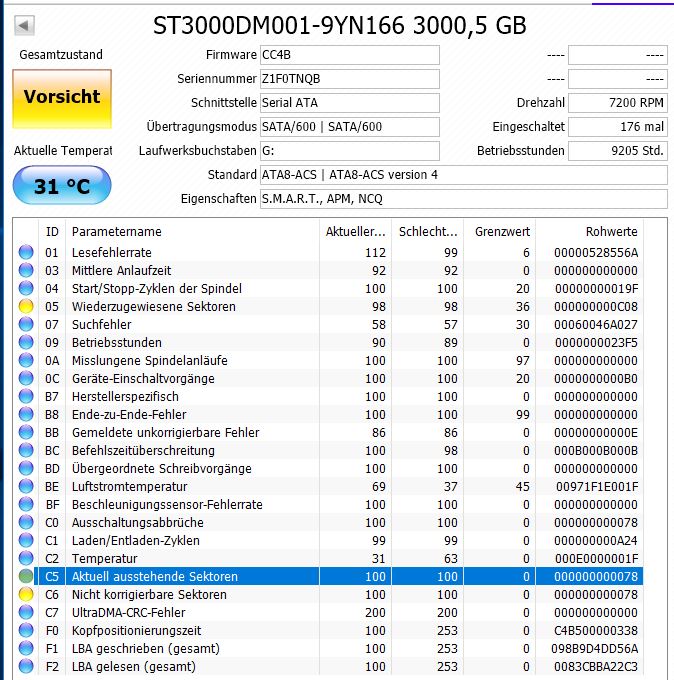Screen dimensions: 674x680
Task: Click the status orb for Misslungene Spindelanläufe
Action: (26, 360)
